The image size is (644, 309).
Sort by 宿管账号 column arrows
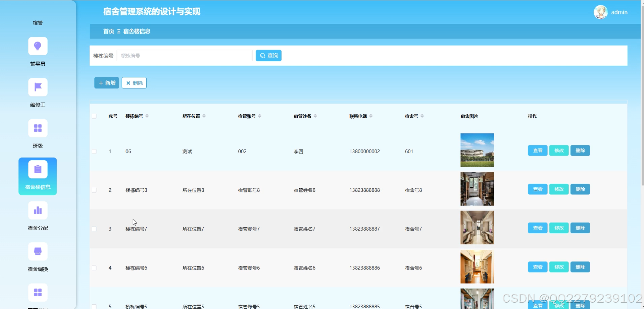260,116
